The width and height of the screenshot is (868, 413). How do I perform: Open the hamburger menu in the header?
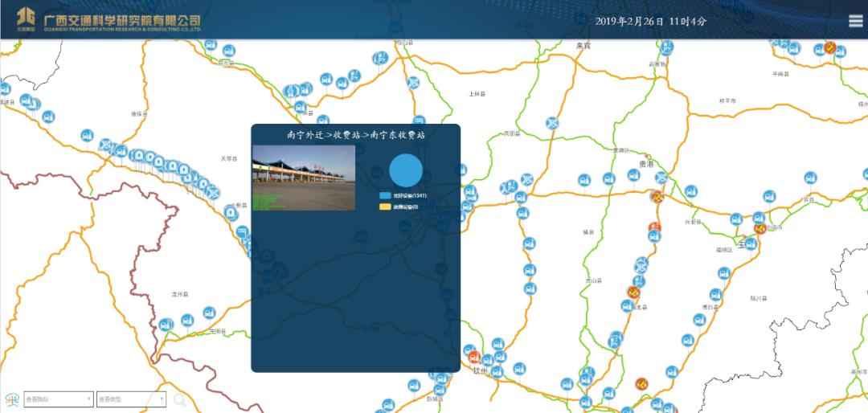855,21
